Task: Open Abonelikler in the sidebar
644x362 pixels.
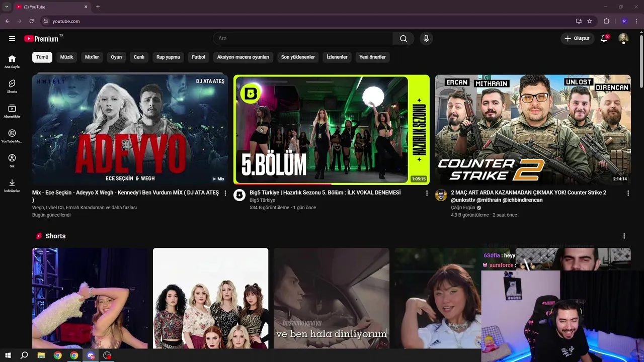Action: click(12, 112)
